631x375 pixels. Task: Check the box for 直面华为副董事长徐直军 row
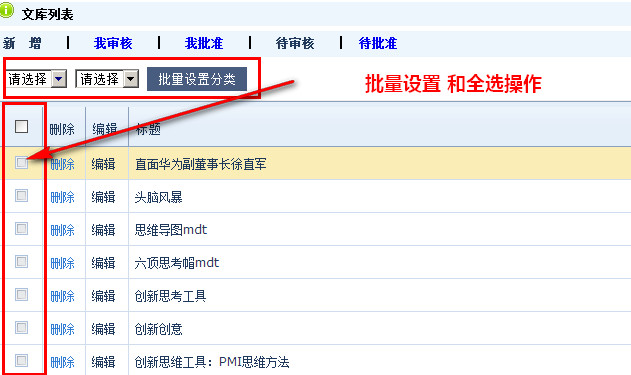(x=21, y=163)
